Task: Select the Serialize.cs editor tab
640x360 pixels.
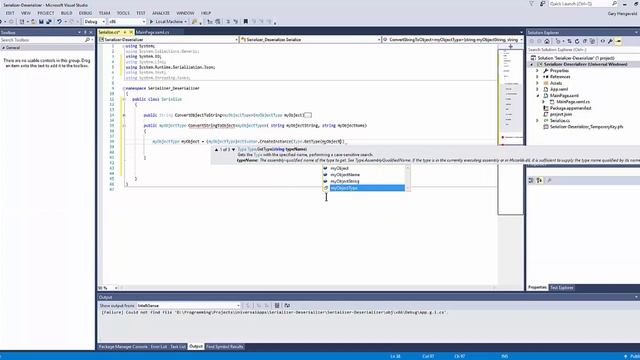Action: coord(109,32)
